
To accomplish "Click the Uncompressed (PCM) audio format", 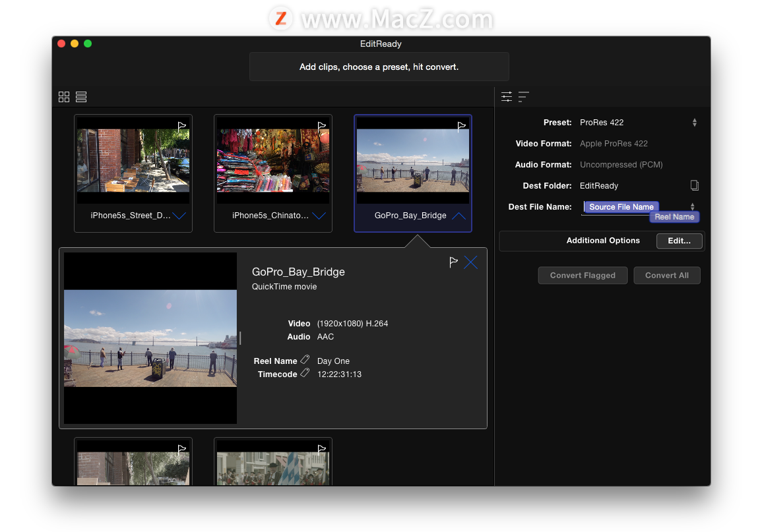I will 621,165.
